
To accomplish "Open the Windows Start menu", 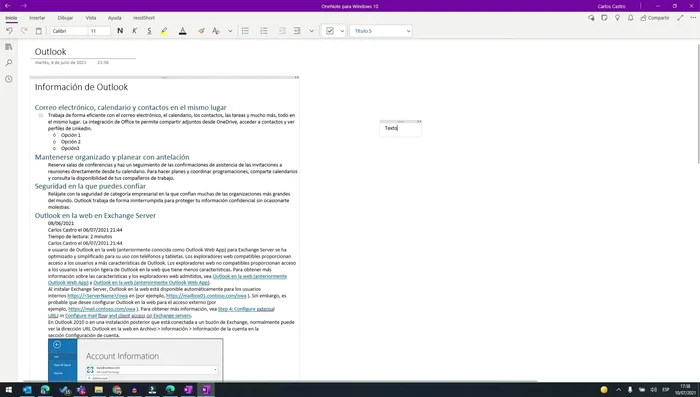I will 8,389.
